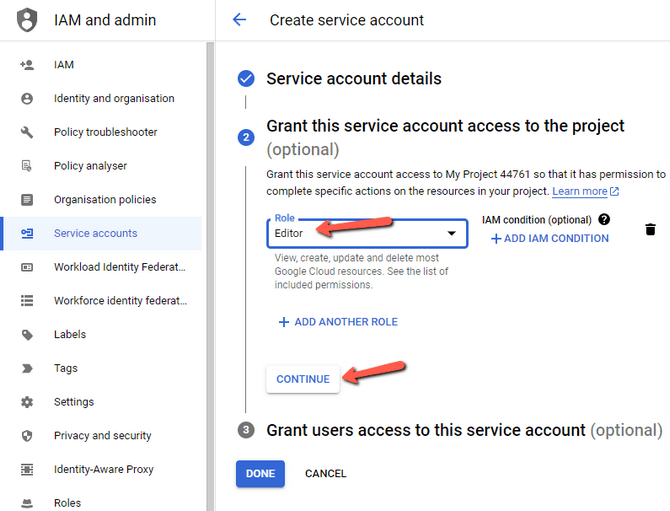Click ADD IAM CONDITION
670x511 pixels.
pyautogui.click(x=550, y=238)
